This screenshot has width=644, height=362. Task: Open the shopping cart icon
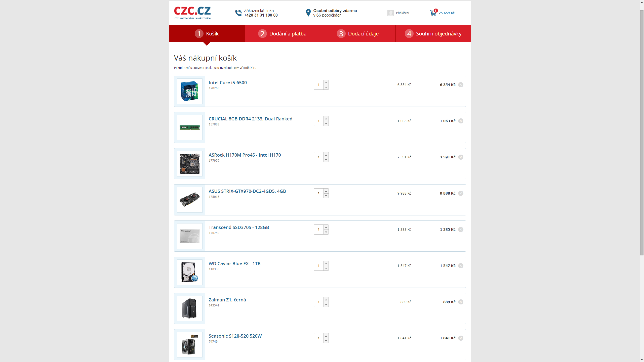[433, 13]
